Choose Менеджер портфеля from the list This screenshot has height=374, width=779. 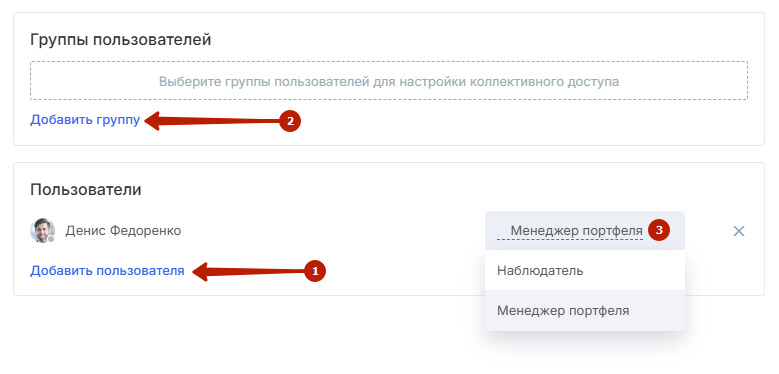pyautogui.click(x=585, y=311)
